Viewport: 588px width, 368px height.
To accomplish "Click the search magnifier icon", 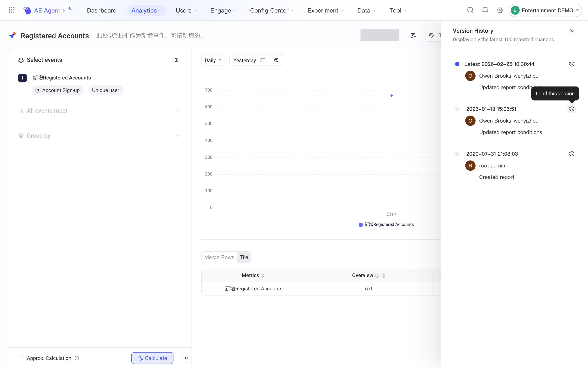I will coord(470,10).
